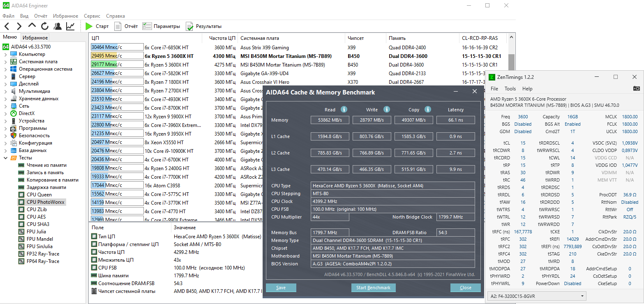Click the Refresh toolbar icon
Screen dimensions: 644x304
coord(44,26)
